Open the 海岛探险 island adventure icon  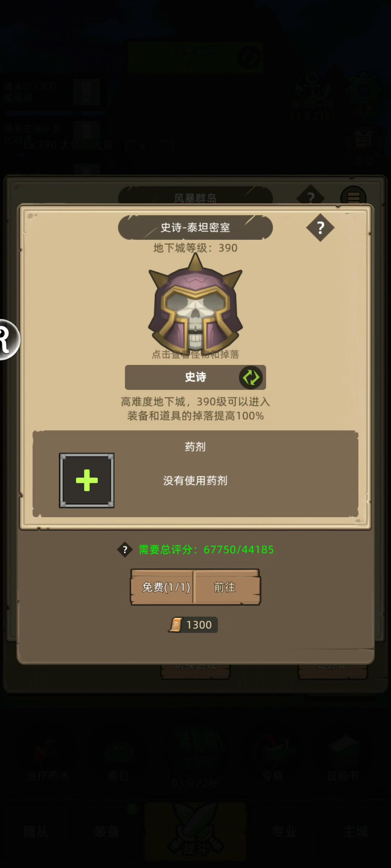[312, 96]
